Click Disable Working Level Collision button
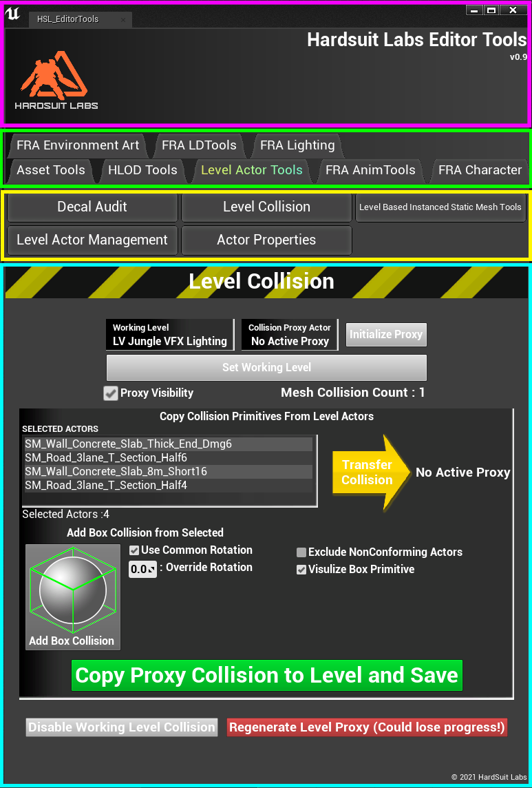Viewport: 532px width, 788px height. tap(122, 727)
